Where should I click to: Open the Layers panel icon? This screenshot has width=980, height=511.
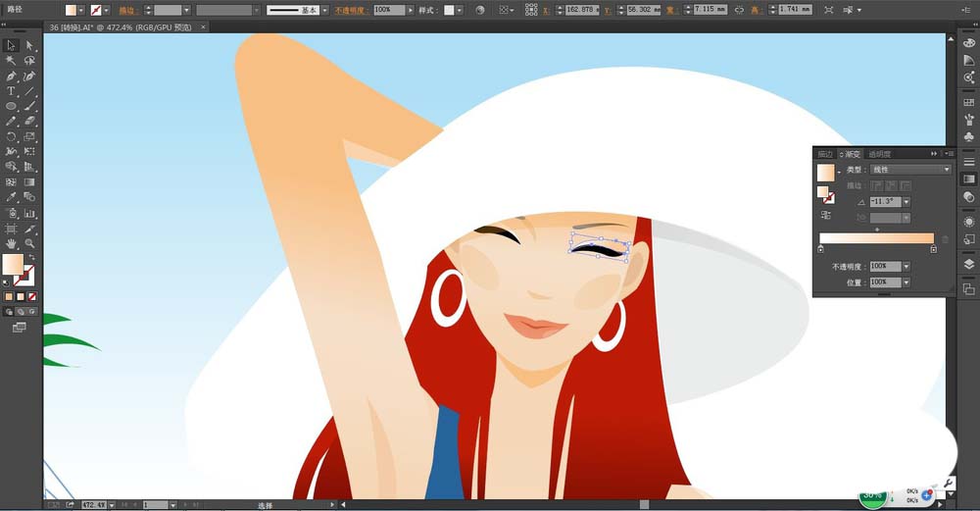(968, 264)
